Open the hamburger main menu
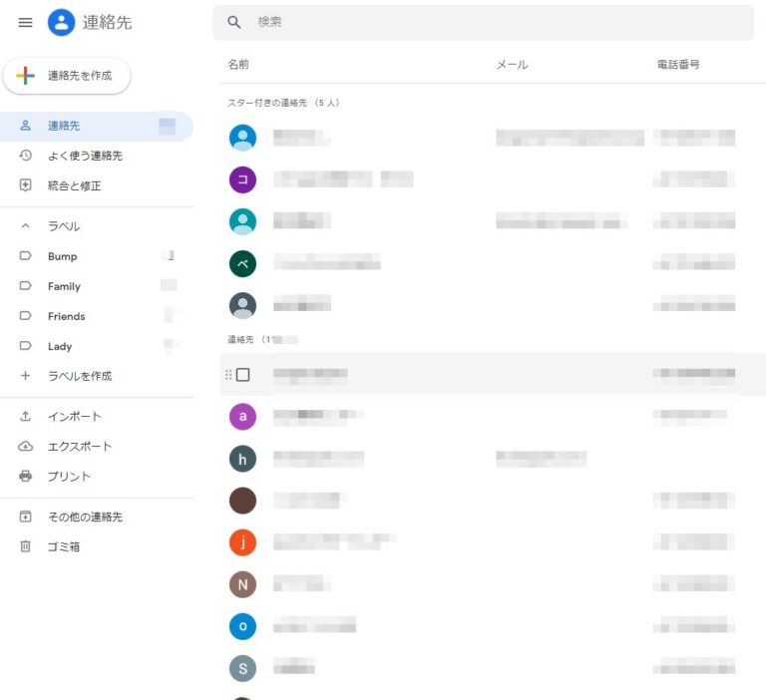 26,22
